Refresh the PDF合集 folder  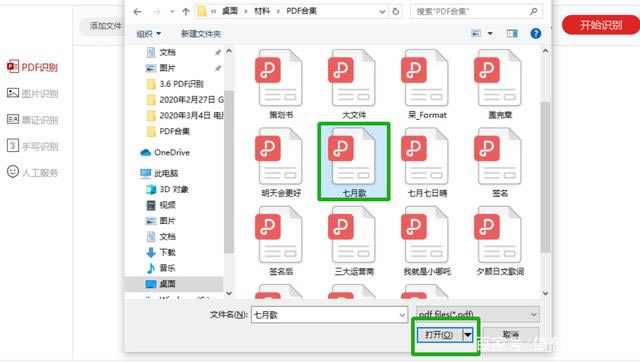pyautogui.click(x=396, y=11)
